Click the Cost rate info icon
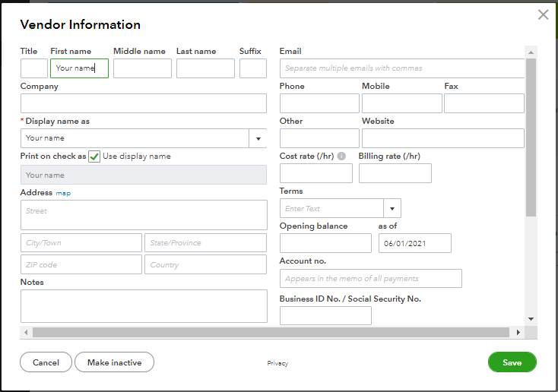The height and width of the screenshot is (392, 558). pyautogui.click(x=341, y=156)
